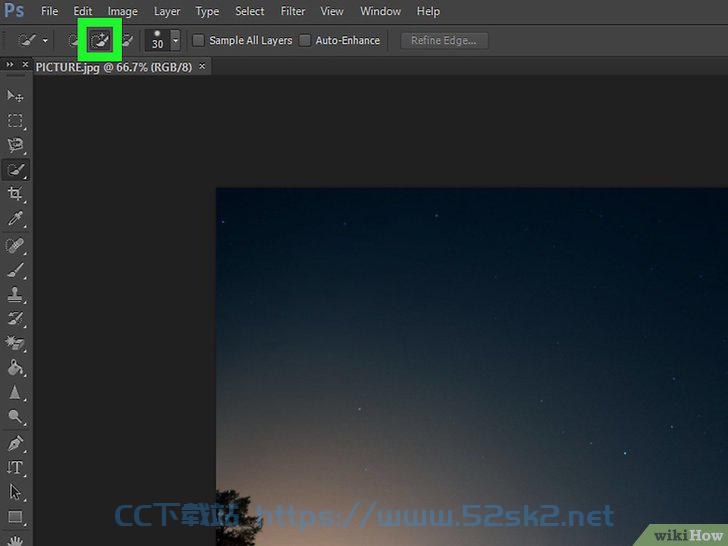Select the Eyedropper tool
Screen dimensions: 728x546
15,219
